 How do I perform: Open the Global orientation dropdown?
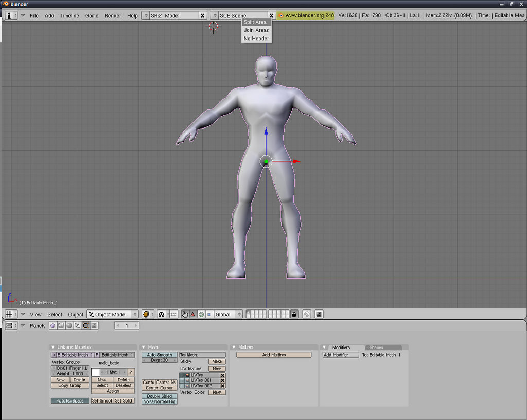click(227, 314)
